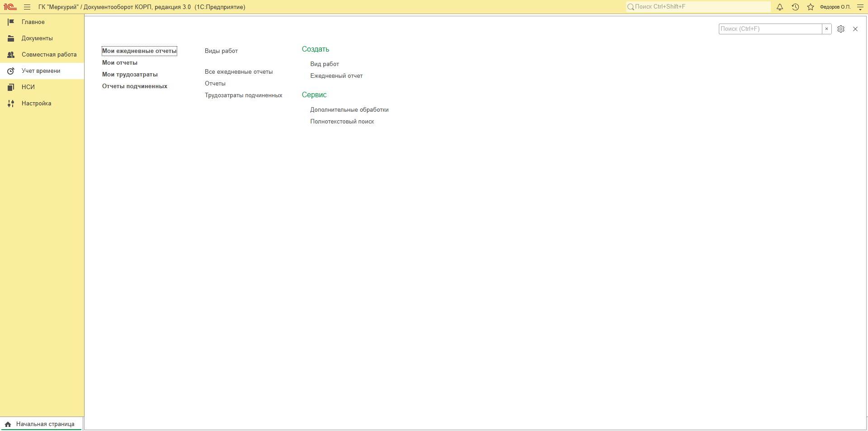
Task: Create a new Ежедневный отчет
Action: tap(336, 76)
